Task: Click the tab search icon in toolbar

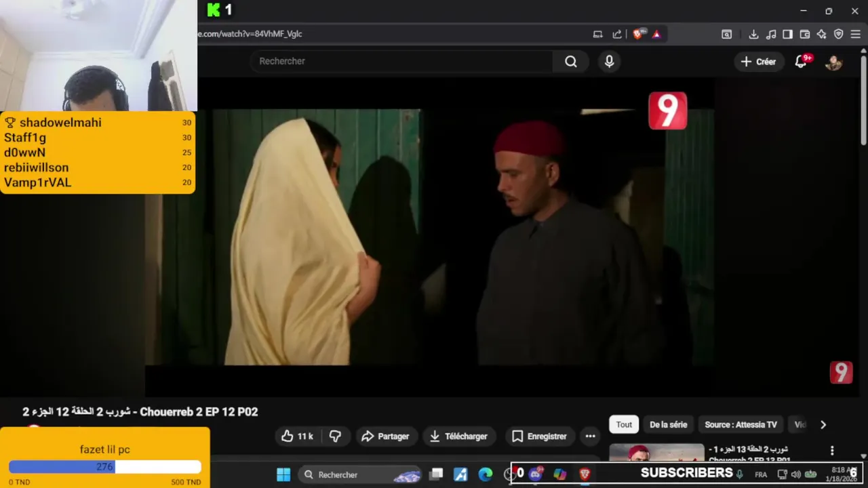Action: 727,34
